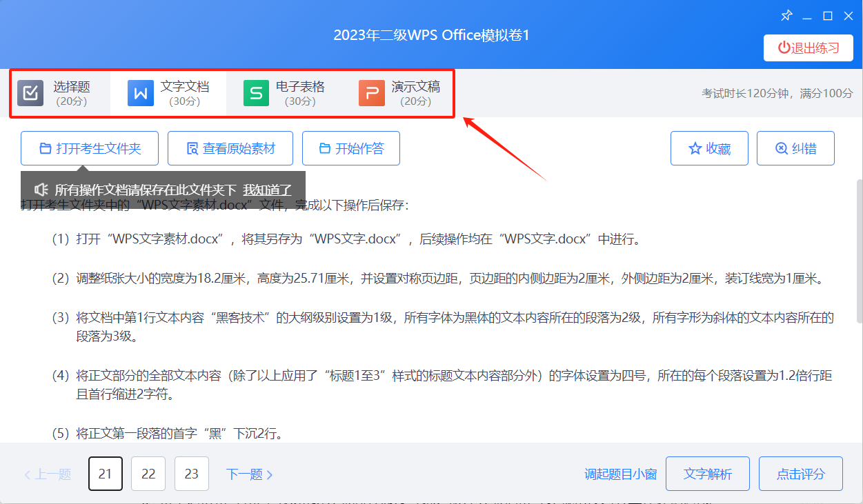Pin the window with pushpin icon
Image resolution: width=863 pixels, height=504 pixels.
(x=786, y=16)
